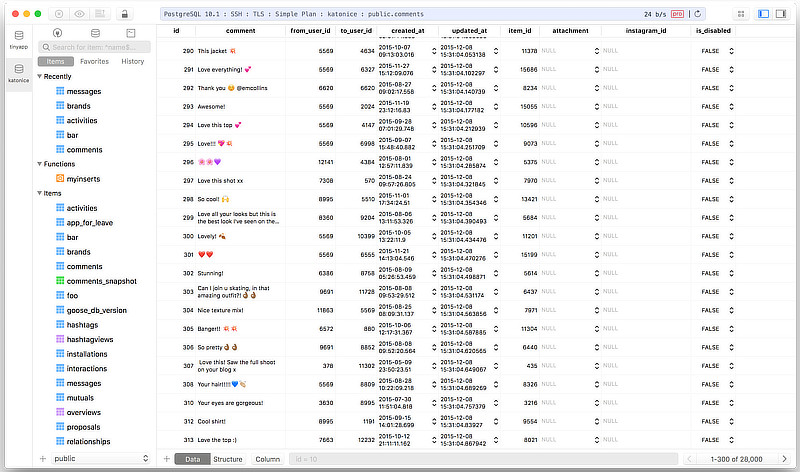
Task: Switch to the History tab
Action: pos(133,61)
